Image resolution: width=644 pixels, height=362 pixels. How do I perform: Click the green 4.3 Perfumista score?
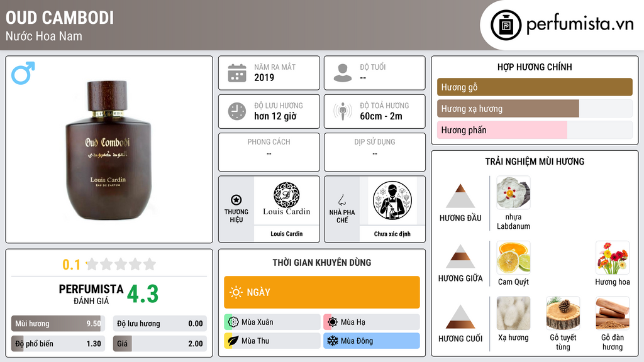pyautogui.click(x=143, y=294)
